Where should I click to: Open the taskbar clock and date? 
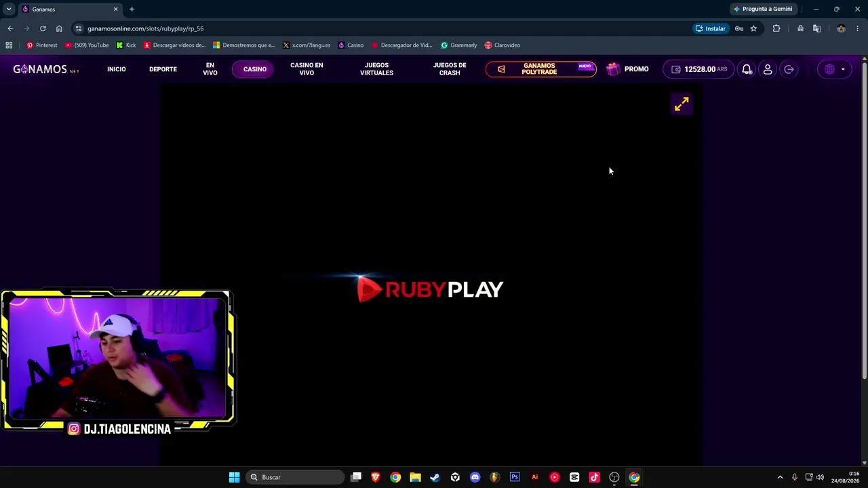point(846,477)
